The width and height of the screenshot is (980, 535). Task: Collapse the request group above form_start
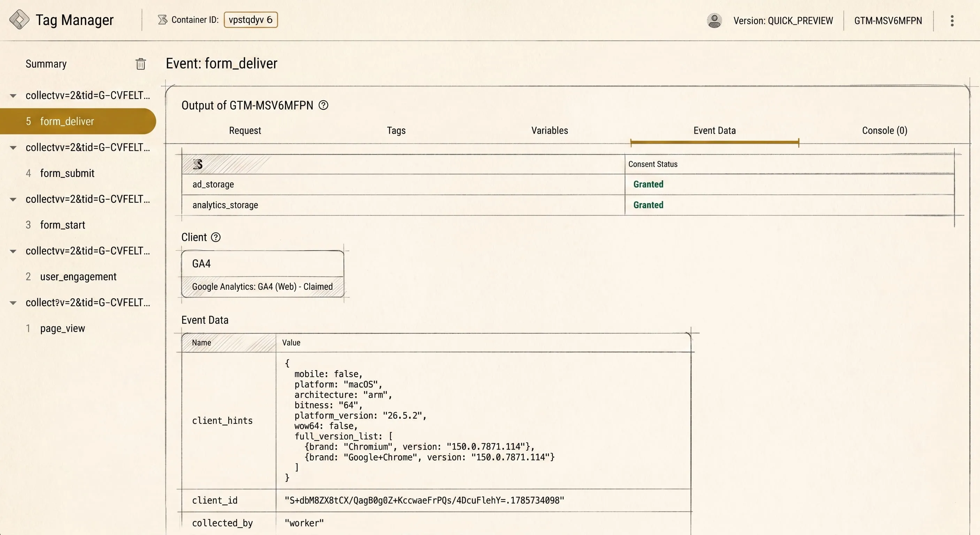(x=13, y=199)
